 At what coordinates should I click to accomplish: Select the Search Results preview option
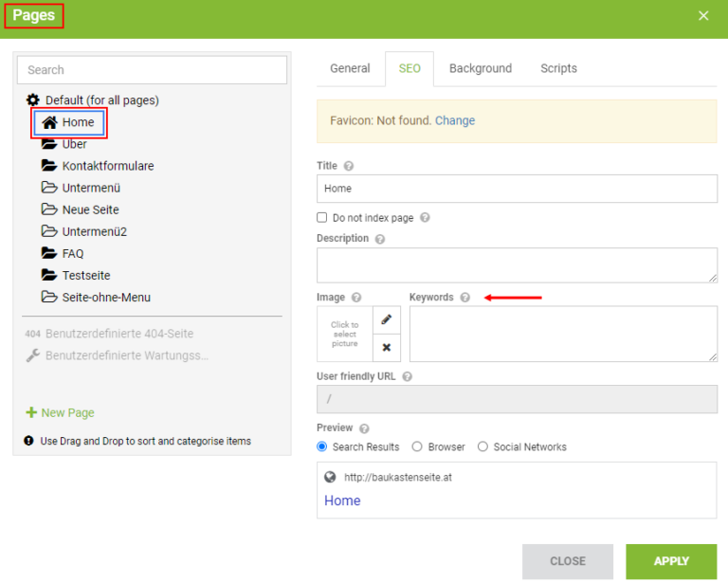321,446
